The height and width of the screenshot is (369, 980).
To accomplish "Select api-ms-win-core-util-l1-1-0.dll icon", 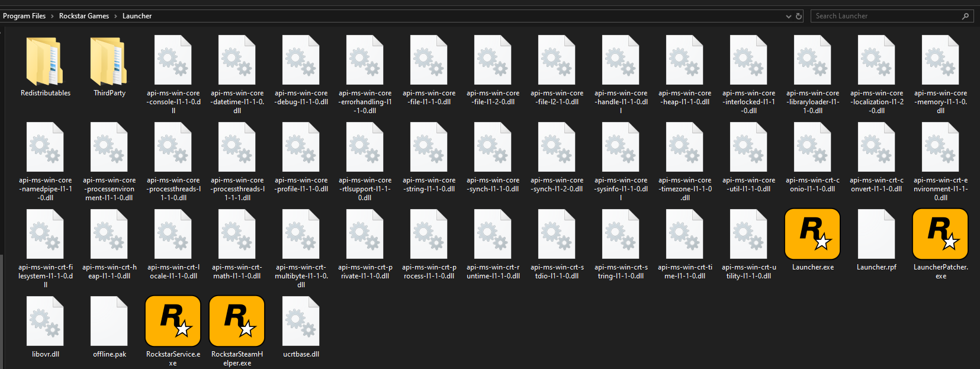I will click(x=748, y=147).
